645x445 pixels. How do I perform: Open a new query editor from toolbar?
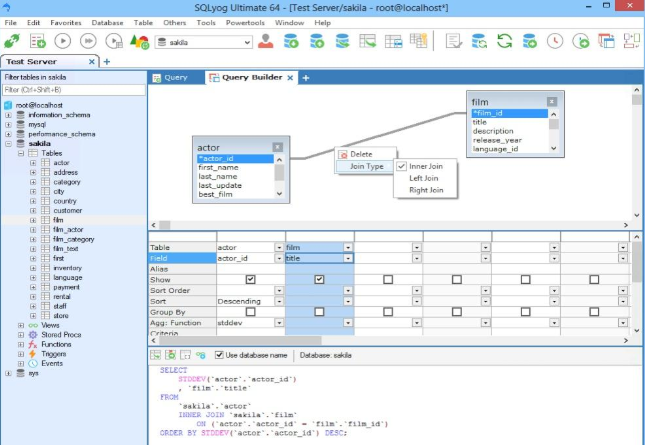[37, 41]
